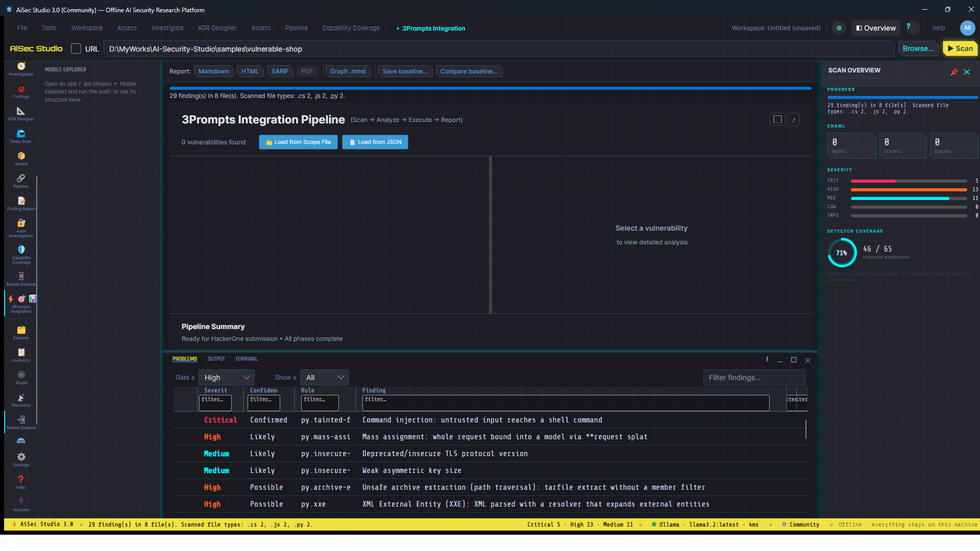Click the Finding column filter field
Screen dimensions: 980x551
566,403
